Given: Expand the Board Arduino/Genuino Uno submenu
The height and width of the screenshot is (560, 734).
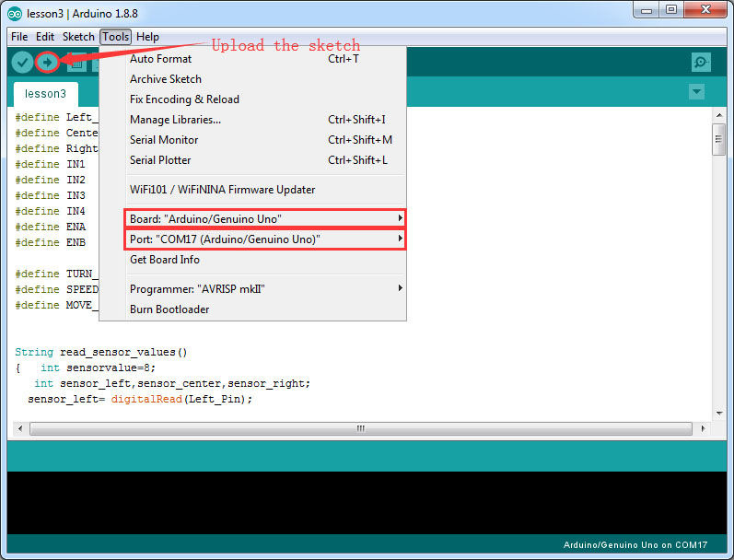Looking at the screenshot, I should coord(265,218).
